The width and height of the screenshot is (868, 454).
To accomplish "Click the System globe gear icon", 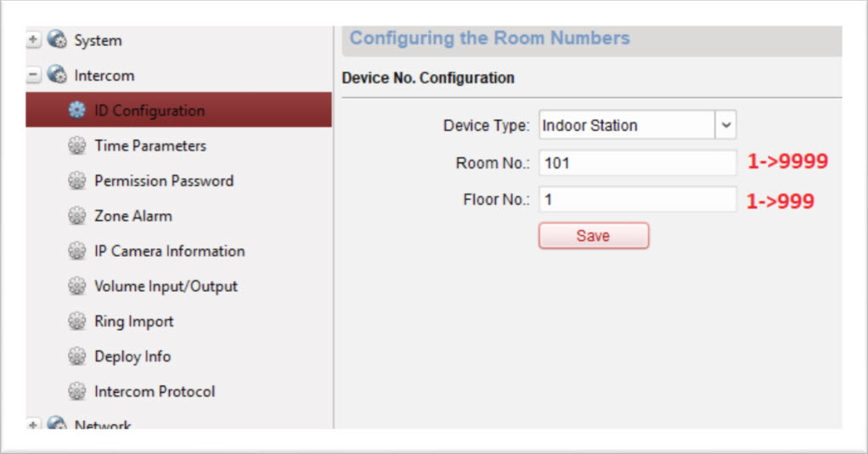I will click(x=58, y=40).
